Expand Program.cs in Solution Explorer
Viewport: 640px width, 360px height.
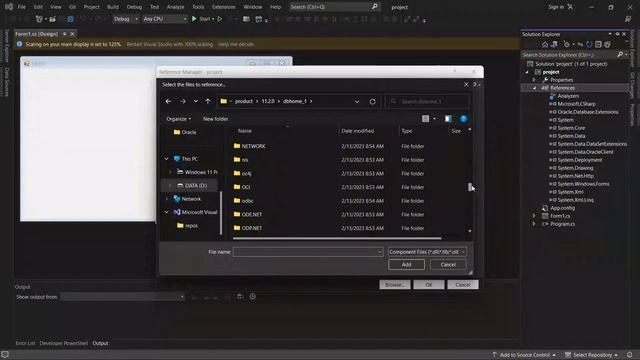coord(534,224)
